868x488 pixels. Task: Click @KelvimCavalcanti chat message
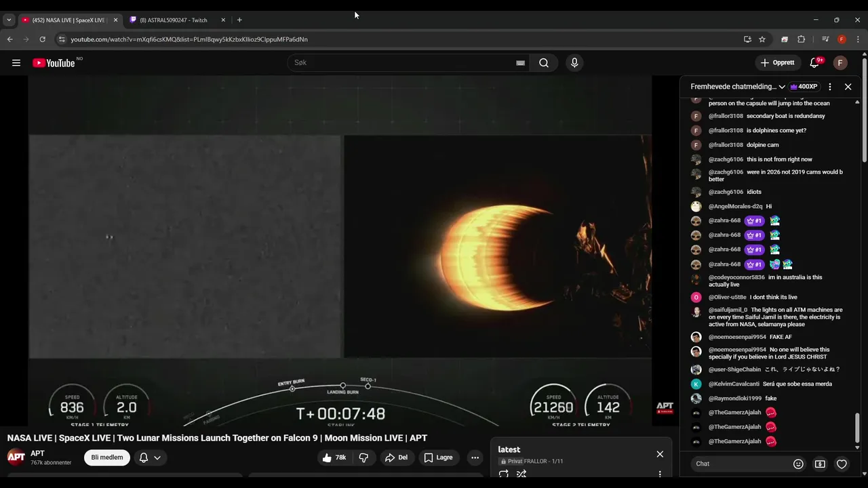coord(770,384)
